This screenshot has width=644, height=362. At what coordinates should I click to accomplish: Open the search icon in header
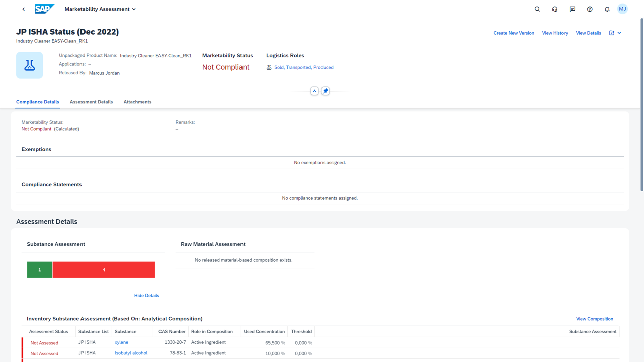pos(537,9)
